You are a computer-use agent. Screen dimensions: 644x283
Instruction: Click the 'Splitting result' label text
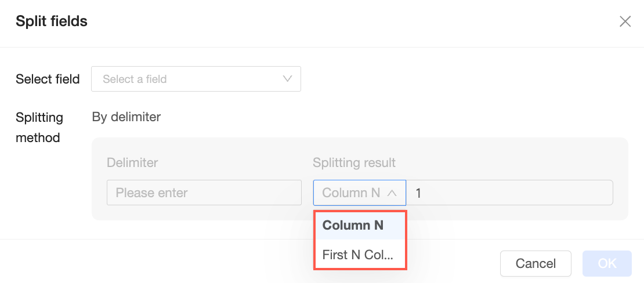tap(354, 163)
